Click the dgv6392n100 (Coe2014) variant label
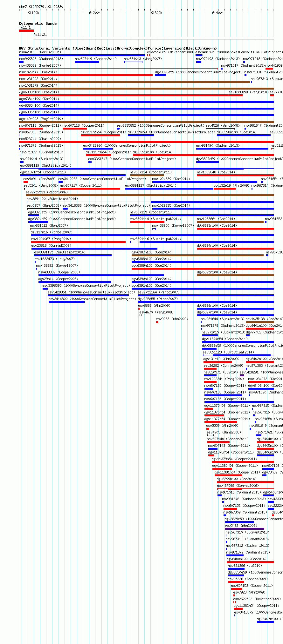 click(x=153, y=152)
